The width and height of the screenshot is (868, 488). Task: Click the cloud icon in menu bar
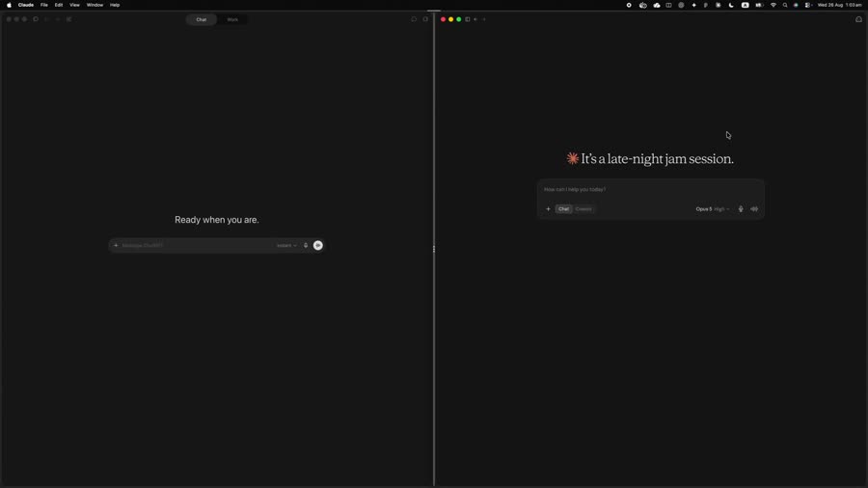pos(657,5)
